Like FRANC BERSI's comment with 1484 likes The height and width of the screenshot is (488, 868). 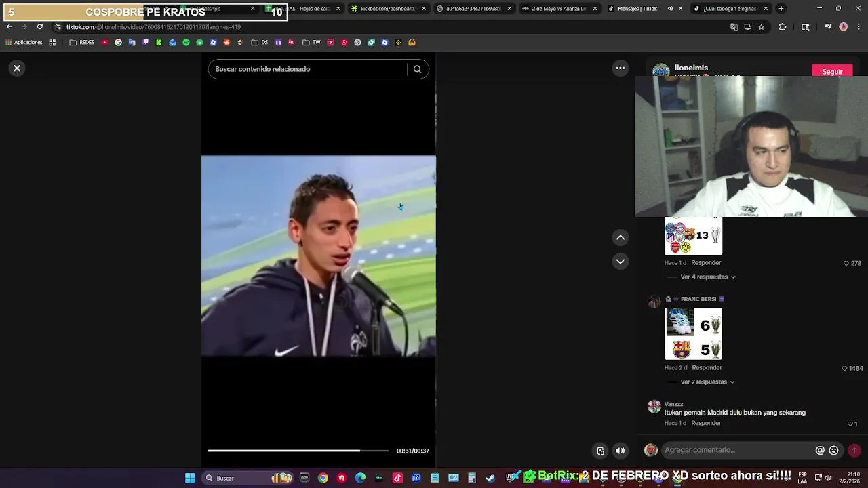click(844, 368)
